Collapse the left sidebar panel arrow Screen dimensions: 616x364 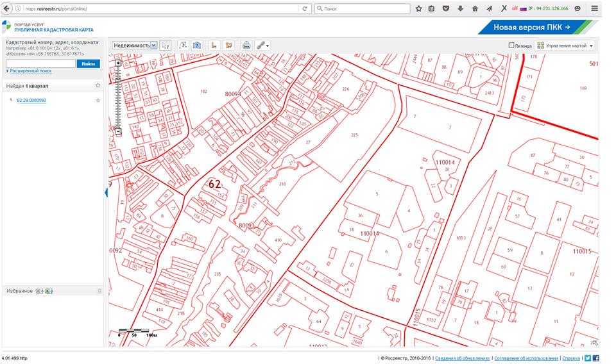pos(106,193)
